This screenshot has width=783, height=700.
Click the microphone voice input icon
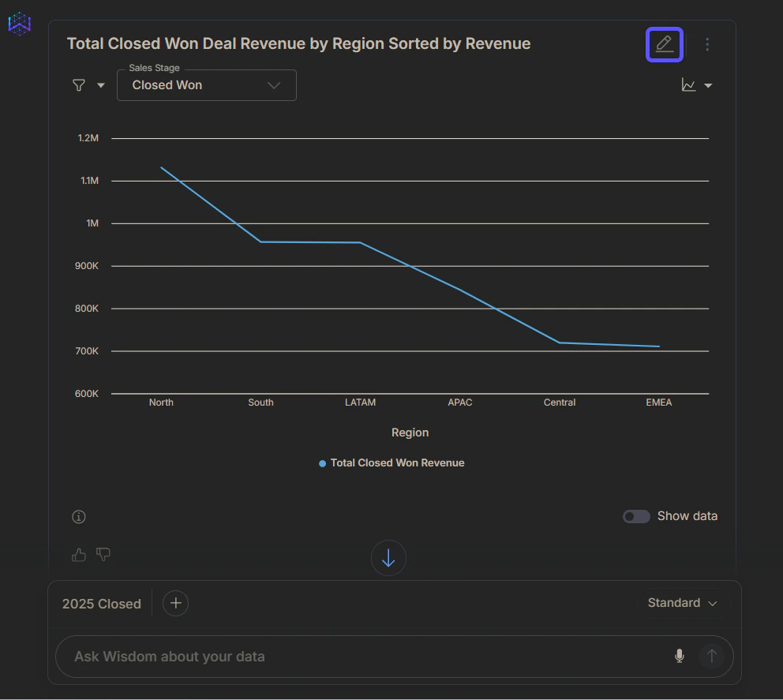click(679, 656)
